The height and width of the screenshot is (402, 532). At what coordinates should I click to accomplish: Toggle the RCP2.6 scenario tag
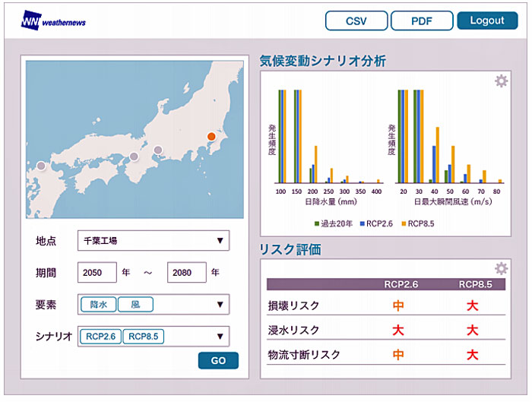click(x=101, y=337)
